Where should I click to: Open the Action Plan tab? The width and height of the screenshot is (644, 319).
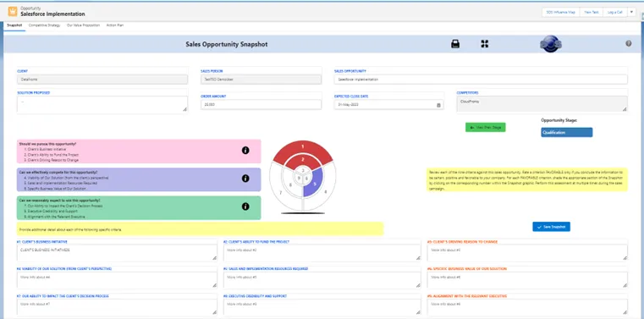(x=115, y=25)
